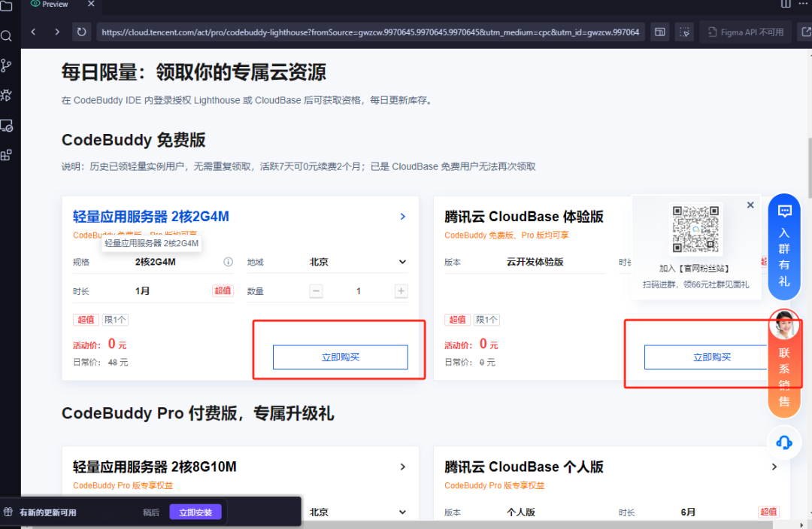This screenshot has height=529, width=812.
Task: Activate the element selector icon
Action: pos(684,32)
